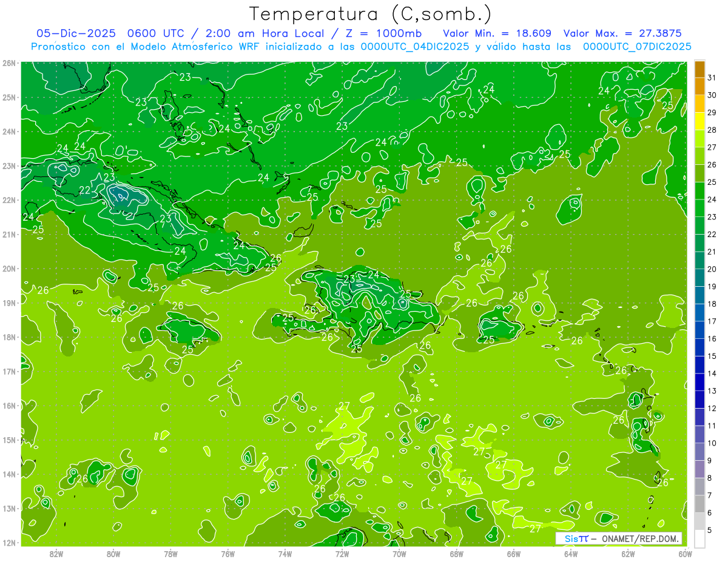Click the 68W longitude axis label

456,554
